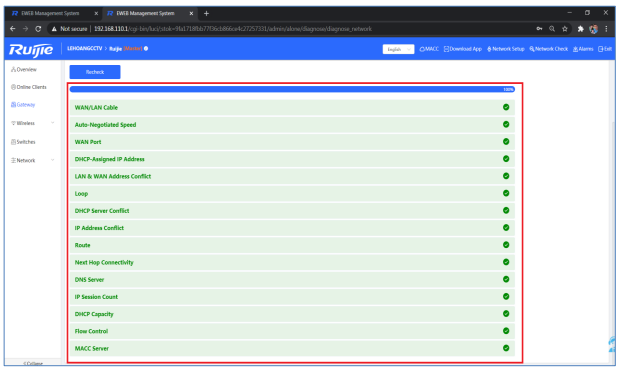622x371 pixels.
Task: Click the browser forward arrow
Action: [x=25, y=29]
